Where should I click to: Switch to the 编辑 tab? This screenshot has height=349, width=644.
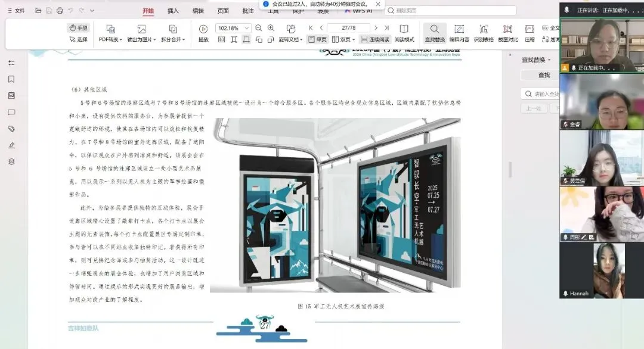click(198, 11)
